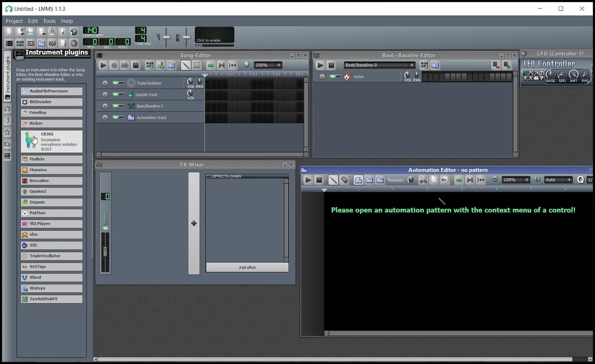Viewport: 595px width, 364px height.
Task: Show the Piano Roll toolbar icon
Action: click(x=31, y=43)
